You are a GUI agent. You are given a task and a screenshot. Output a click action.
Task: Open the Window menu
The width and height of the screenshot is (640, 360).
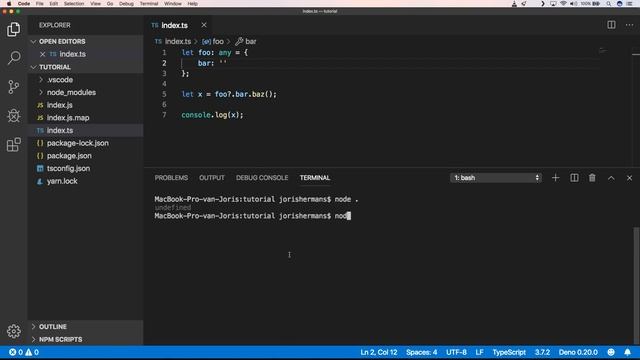click(173, 3)
